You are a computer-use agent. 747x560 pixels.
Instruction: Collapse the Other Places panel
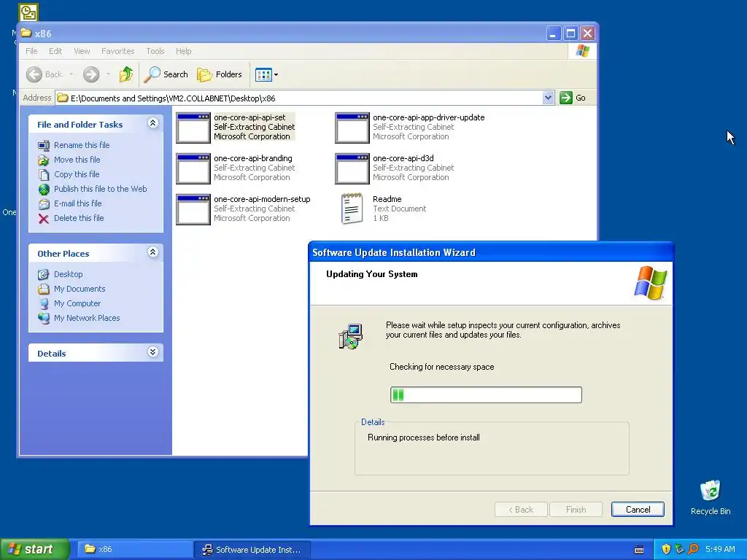click(x=152, y=252)
